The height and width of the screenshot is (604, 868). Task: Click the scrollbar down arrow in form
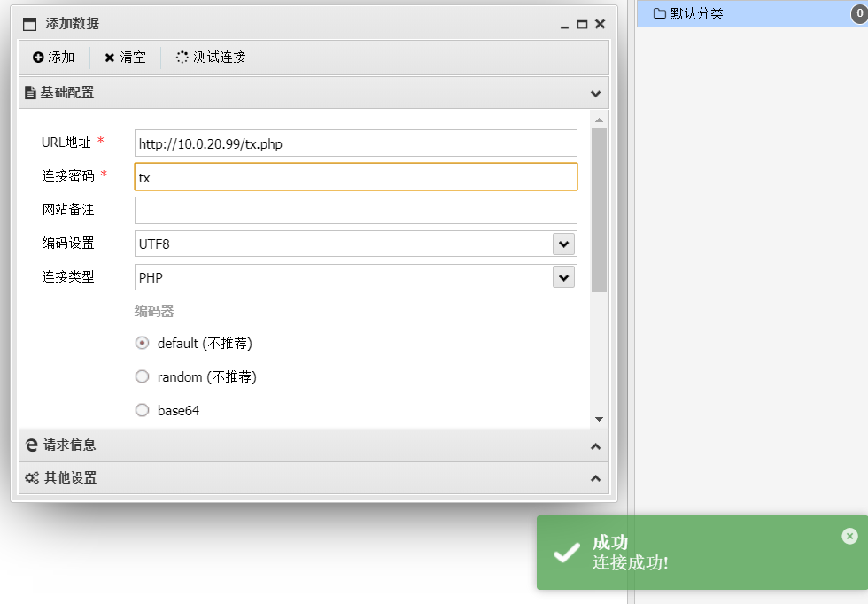599,419
